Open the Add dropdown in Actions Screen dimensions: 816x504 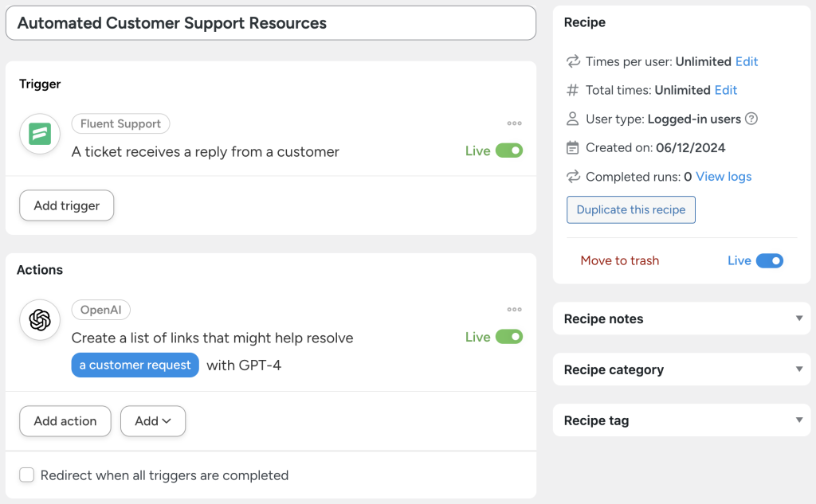(152, 420)
